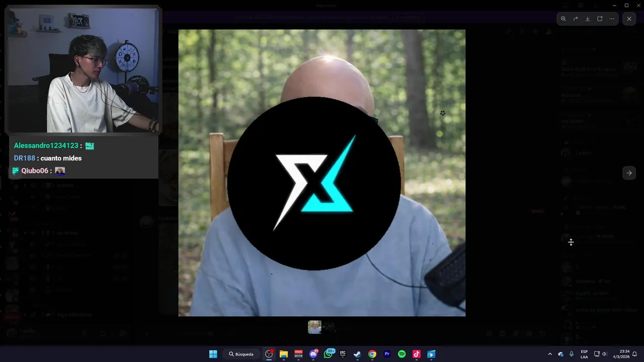Open Google Chrome from the taskbar
The height and width of the screenshot is (362, 644).
click(372, 354)
